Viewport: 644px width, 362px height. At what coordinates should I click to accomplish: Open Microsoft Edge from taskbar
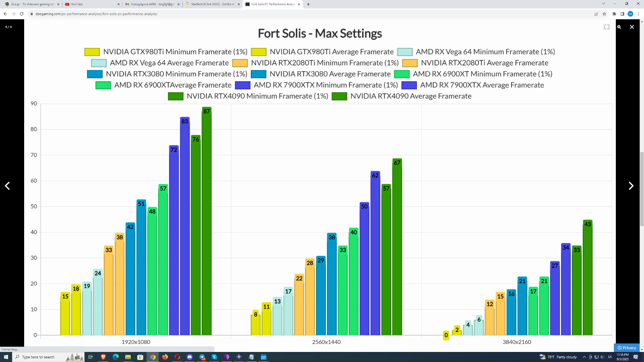[116, 357]
